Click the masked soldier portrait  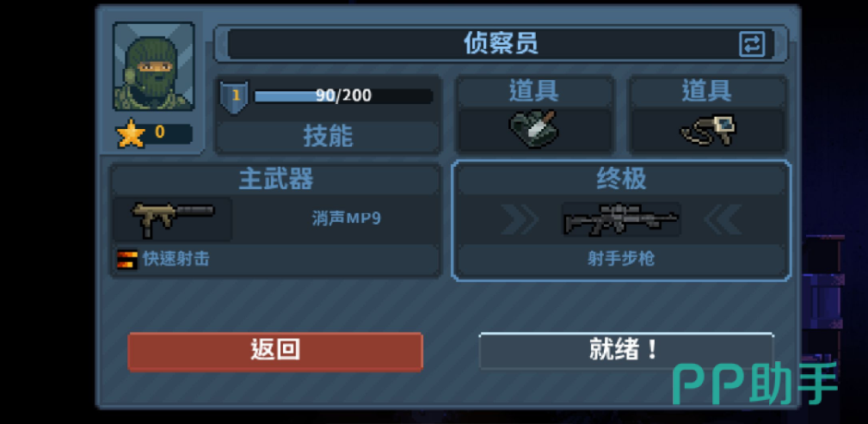tap(153, 66)
